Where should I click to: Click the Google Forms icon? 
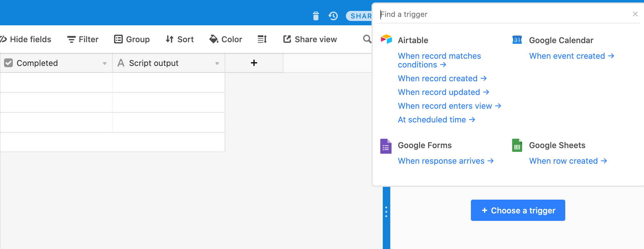(386, 146)
